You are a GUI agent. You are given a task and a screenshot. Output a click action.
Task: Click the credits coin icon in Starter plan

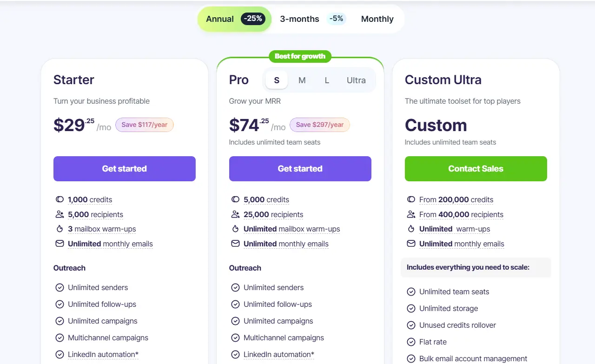point(59,199)
